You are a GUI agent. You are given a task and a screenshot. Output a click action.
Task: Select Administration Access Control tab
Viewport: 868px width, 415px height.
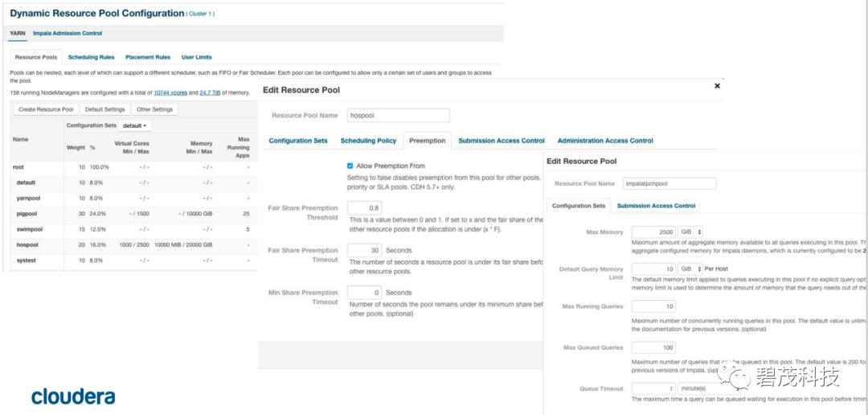pyautogui.click(x=605, y=141)
